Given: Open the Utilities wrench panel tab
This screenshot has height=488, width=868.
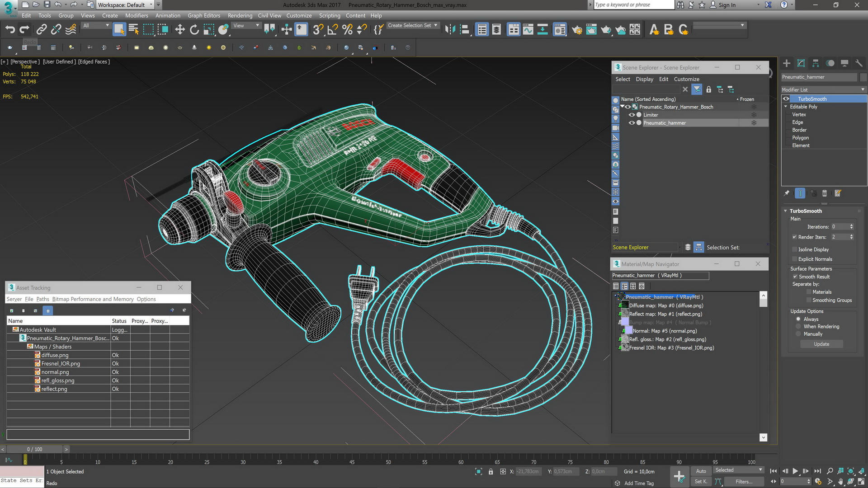Looking at the screenshot, I should (x=859, y=63).
